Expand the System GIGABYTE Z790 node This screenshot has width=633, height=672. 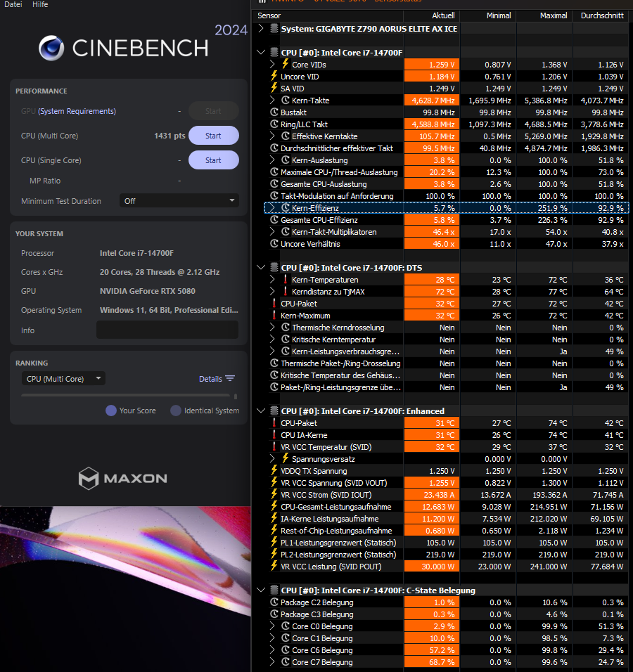pyautogui.click(x=261, y=29)
